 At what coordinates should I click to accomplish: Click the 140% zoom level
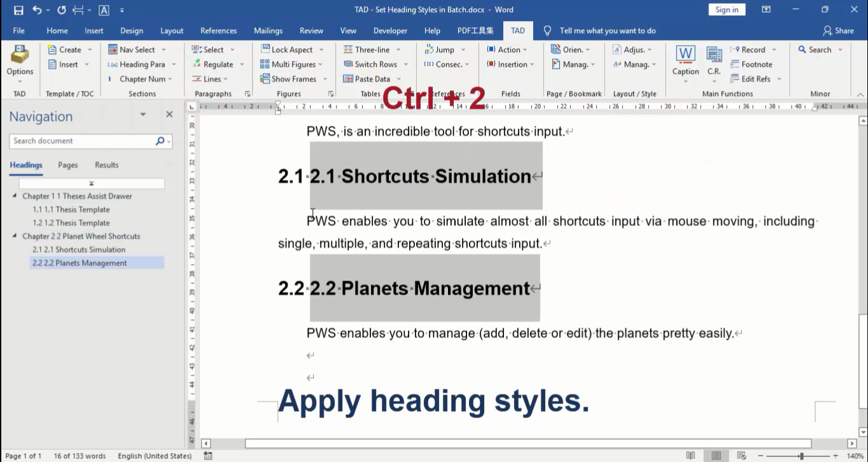pos(855,456)
